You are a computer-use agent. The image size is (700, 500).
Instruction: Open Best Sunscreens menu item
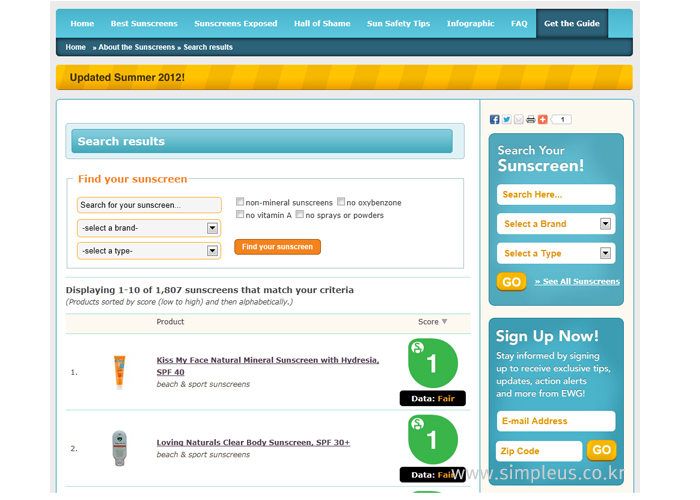[x=144, y=24]
